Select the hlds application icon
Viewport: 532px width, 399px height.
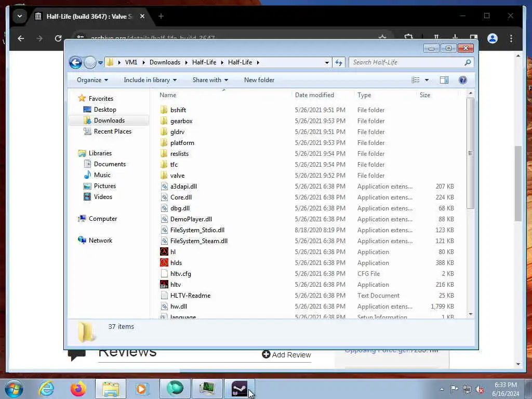(164, 262)
